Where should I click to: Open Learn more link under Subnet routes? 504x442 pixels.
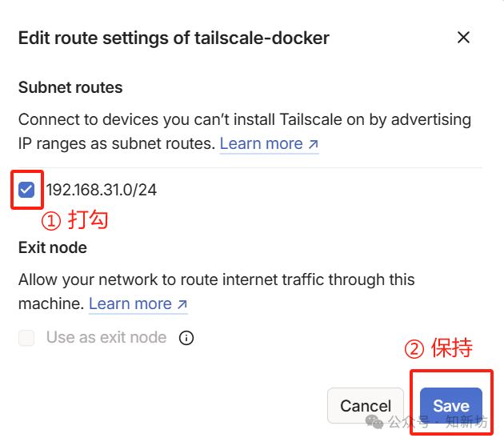coord(261,144)
